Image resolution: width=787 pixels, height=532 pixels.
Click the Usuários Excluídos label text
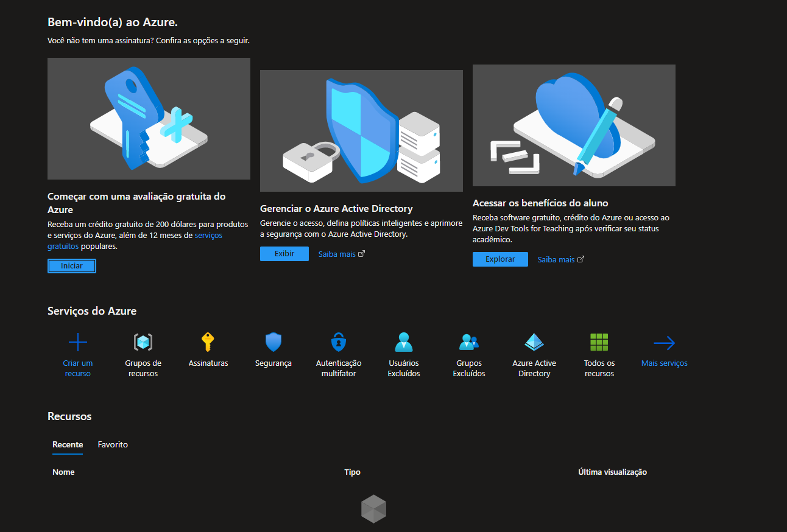tap(404, 368)
